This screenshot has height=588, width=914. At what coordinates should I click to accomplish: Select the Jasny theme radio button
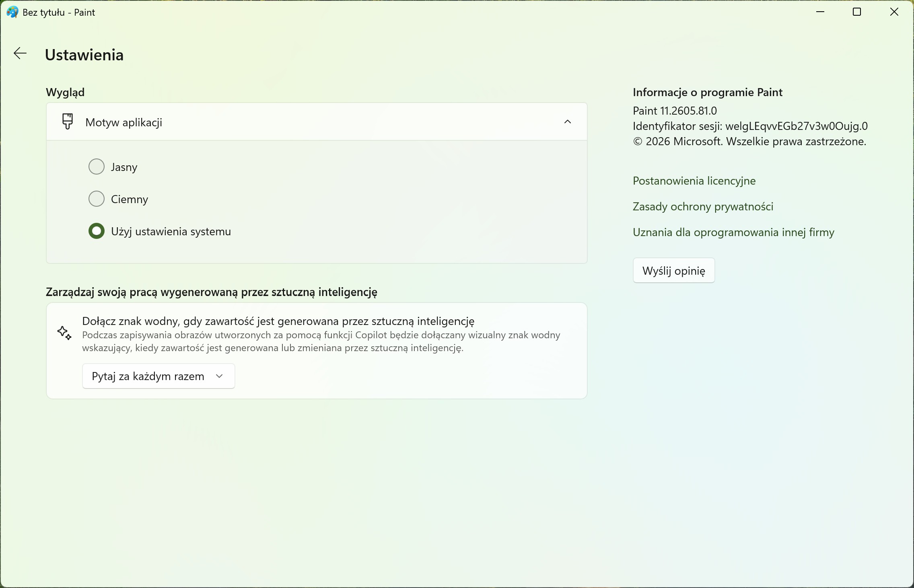click(97, 167)
